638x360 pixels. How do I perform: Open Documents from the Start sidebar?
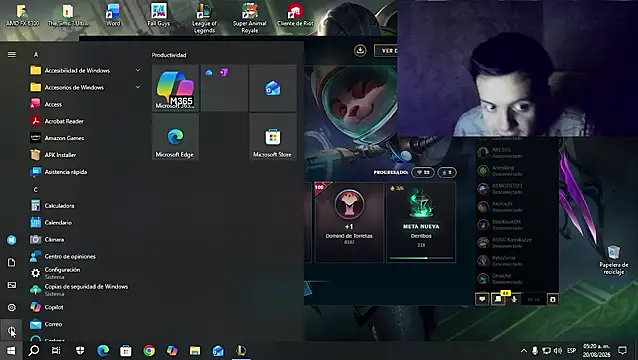[12, 262]
